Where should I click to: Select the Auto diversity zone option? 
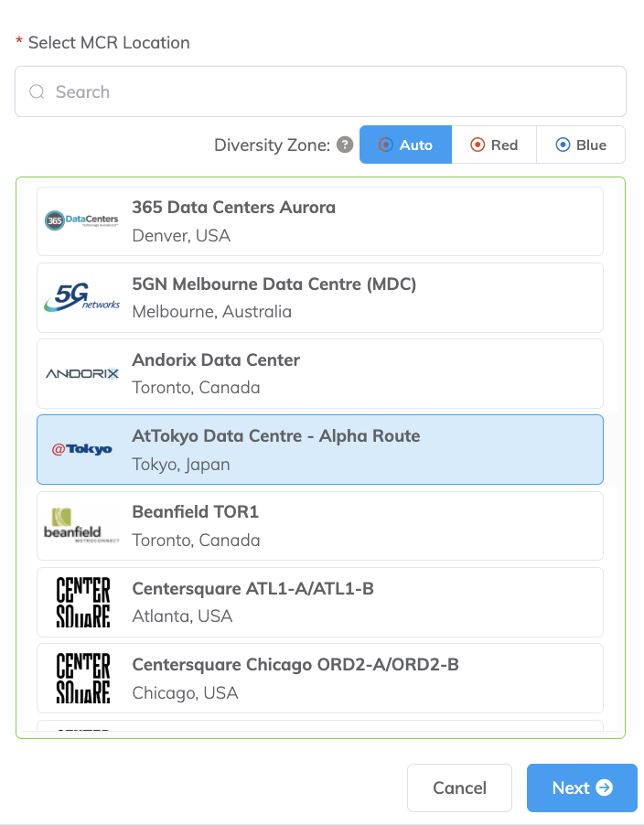[405, 145]
